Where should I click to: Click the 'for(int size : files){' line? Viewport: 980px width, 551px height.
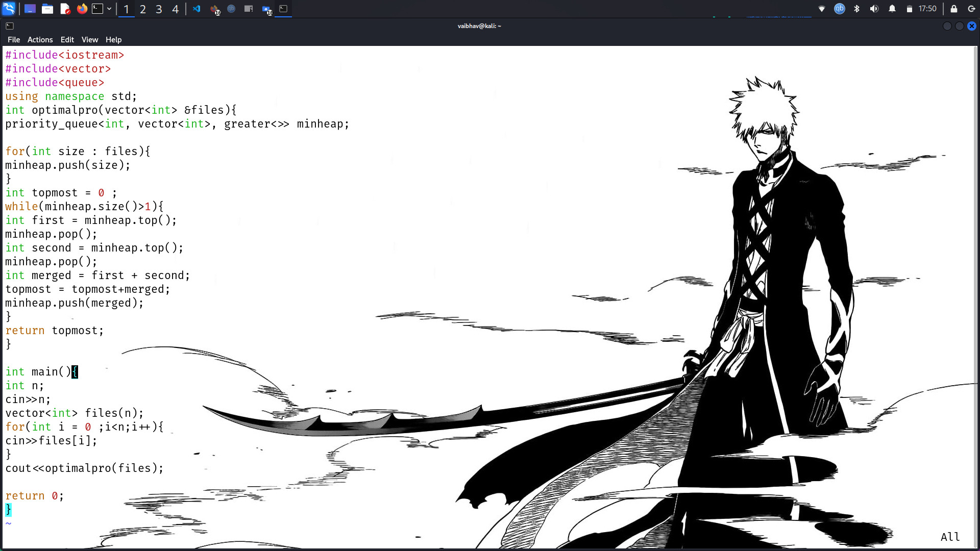(78, 152)
